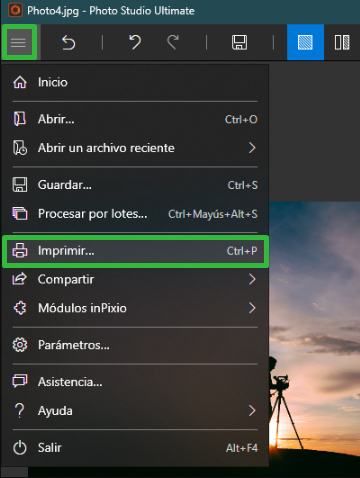
Task: Click the Photo Studio app logo icon
Action: pyautogui.click(x=15, y=10)
